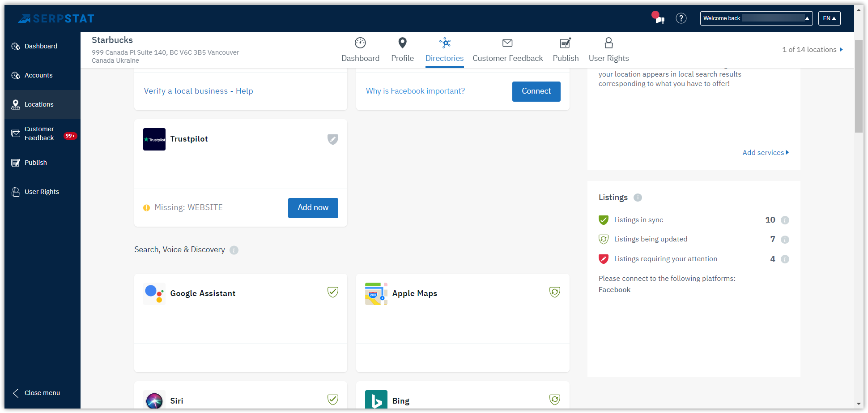This screenshot has height=413, width=868.
Task: Switch to the location Dashboard tab
Action: (x=360, y=50)
